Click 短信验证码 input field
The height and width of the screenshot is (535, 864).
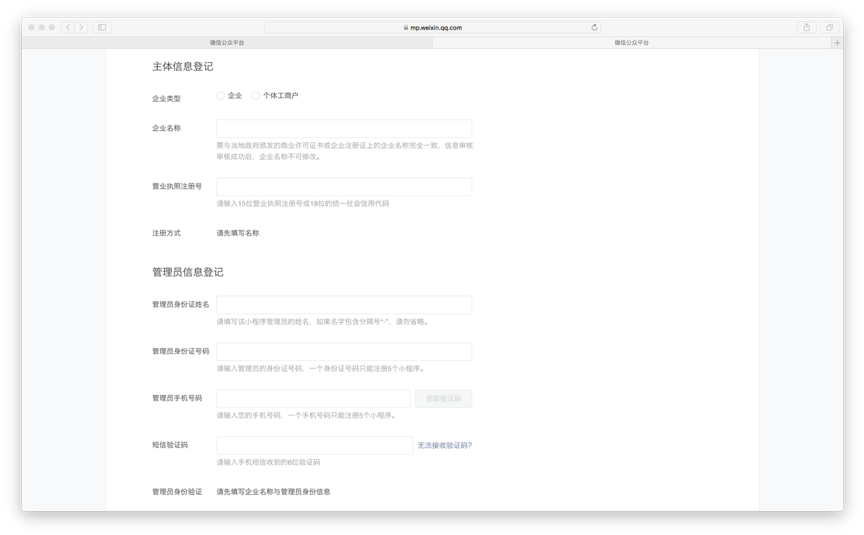tap(314, 445)
